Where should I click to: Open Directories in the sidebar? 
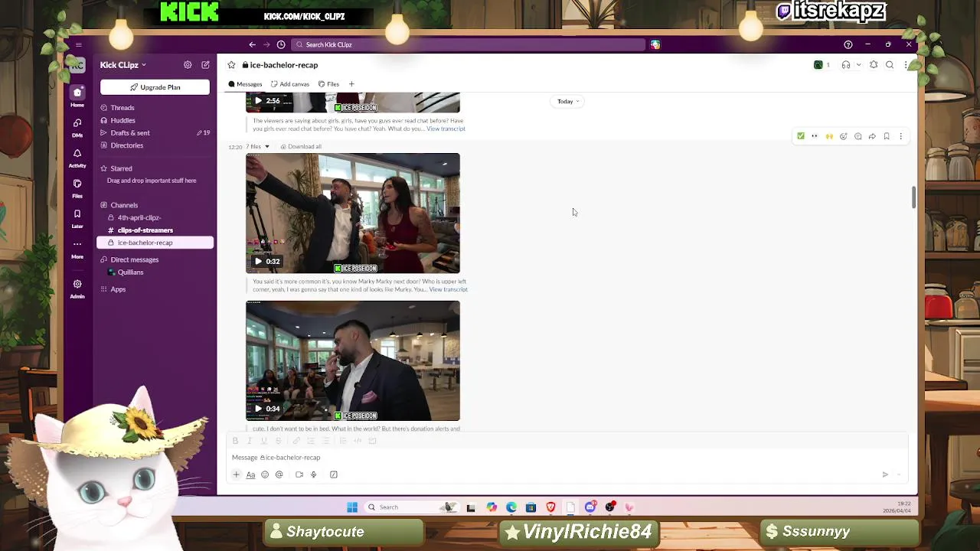click(126, 145)
